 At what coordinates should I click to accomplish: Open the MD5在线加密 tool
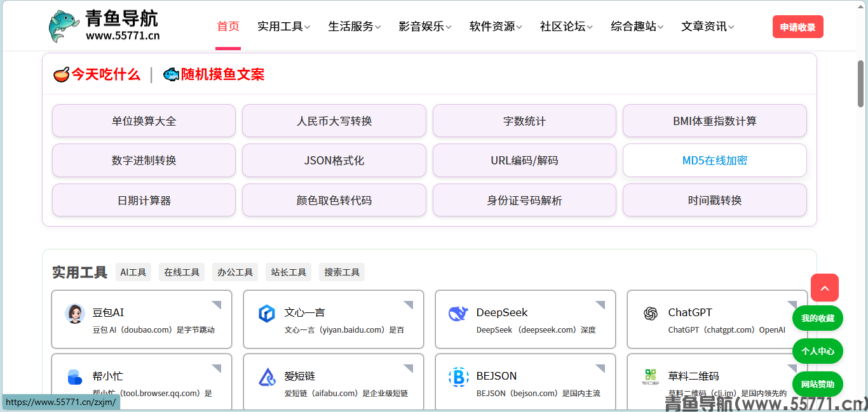[x=715, y=161]
